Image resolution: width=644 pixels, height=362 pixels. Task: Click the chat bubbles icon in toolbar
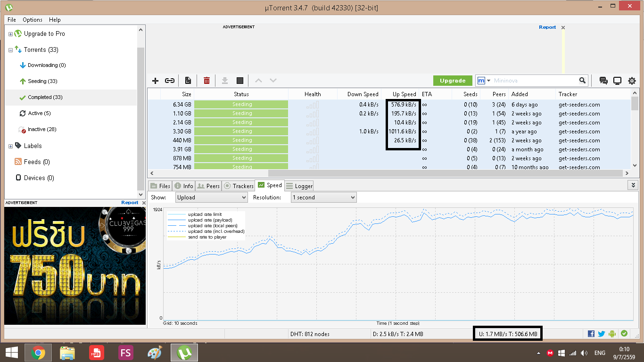point(603,81)
